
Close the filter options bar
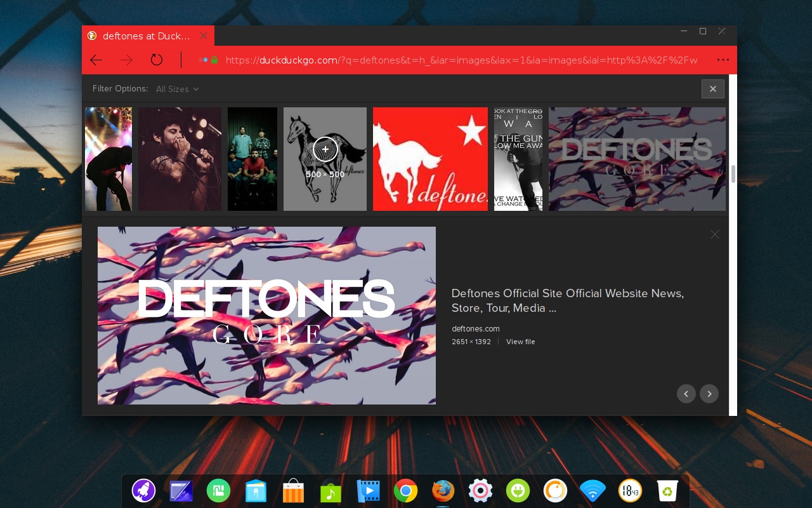pos(713,89)
